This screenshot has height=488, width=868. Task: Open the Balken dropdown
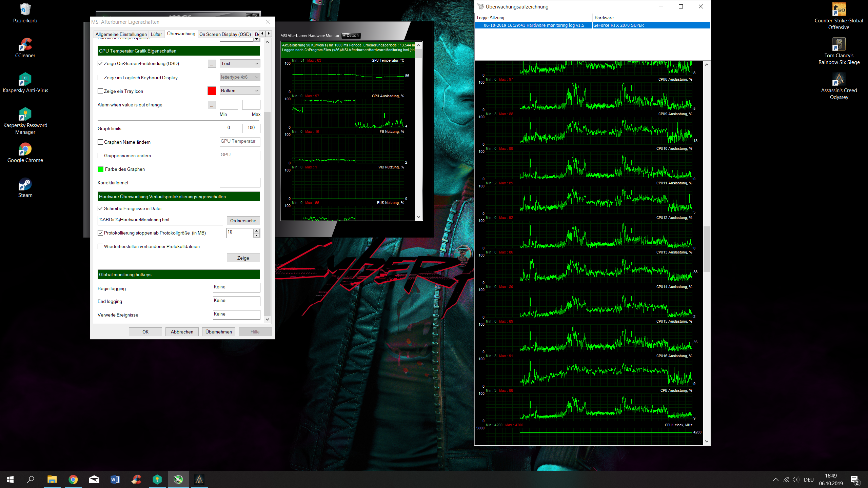pyautogui.click(x=240, y=90)
